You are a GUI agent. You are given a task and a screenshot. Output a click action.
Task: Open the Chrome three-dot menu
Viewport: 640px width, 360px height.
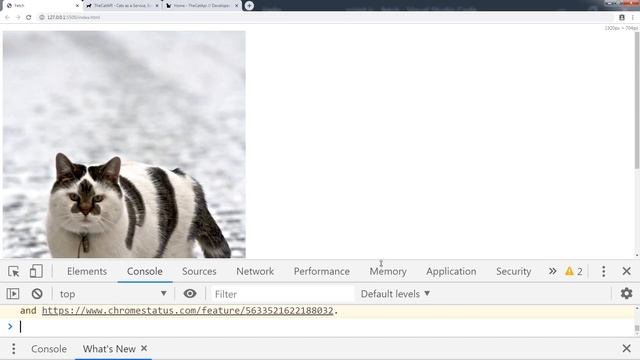[633, 18]
